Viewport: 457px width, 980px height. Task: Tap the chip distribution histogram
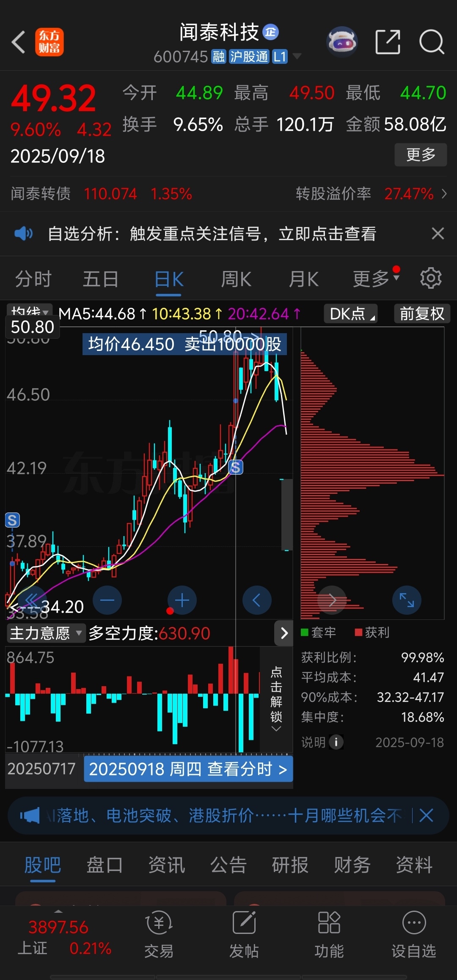tap(372, 474)
